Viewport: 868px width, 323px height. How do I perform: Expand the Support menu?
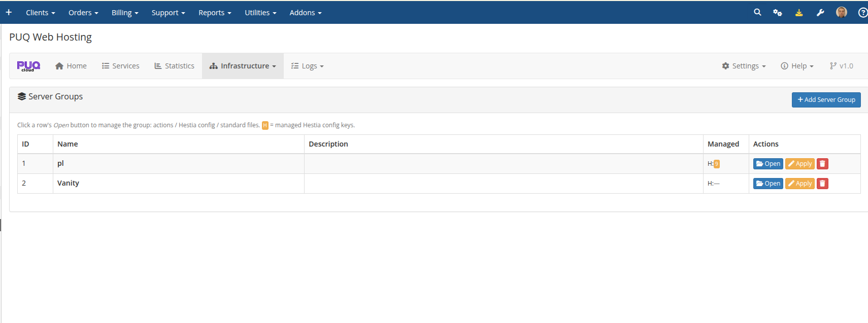coord(168,13)
